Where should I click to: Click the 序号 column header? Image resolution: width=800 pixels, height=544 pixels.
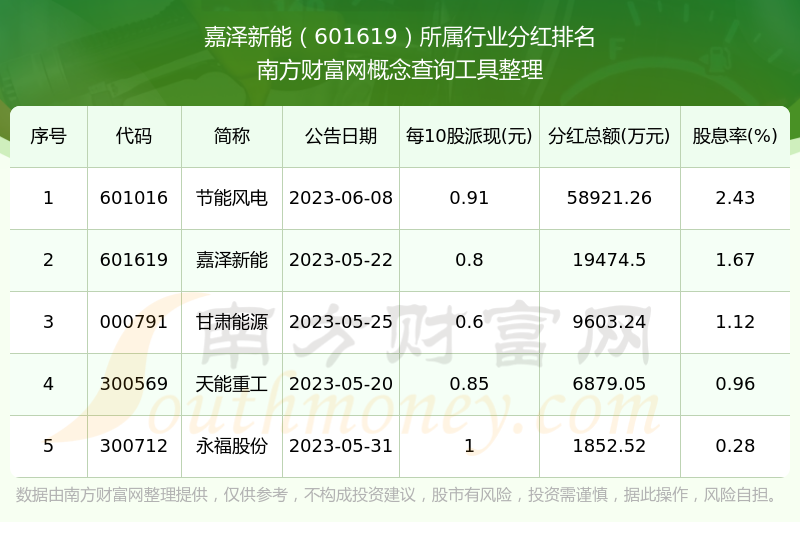pyautogui.click(x=48, y=136)
